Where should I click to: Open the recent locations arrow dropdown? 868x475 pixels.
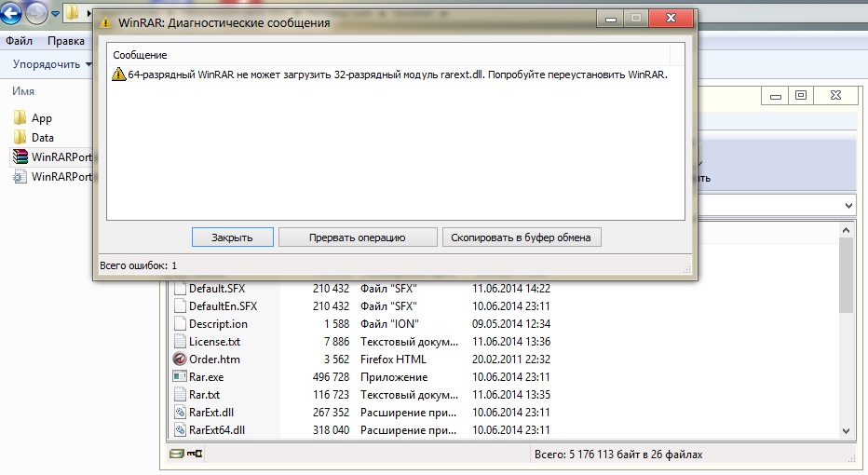(55, 14)
